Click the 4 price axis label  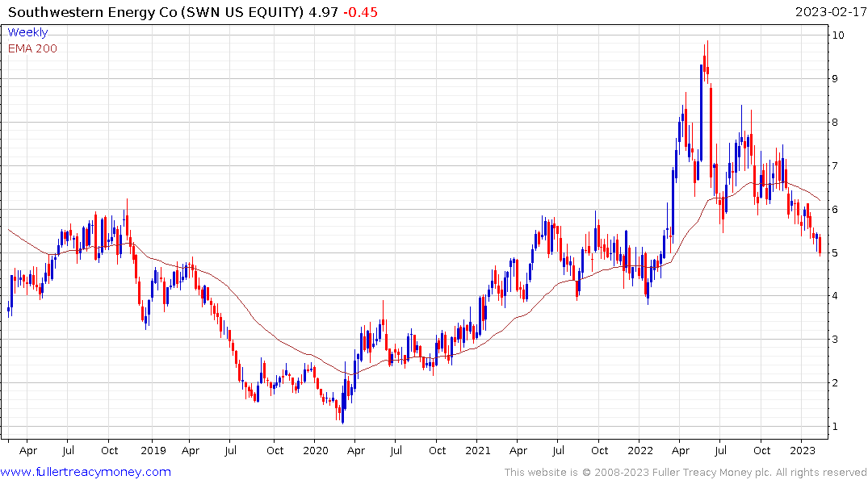[835, 296]
